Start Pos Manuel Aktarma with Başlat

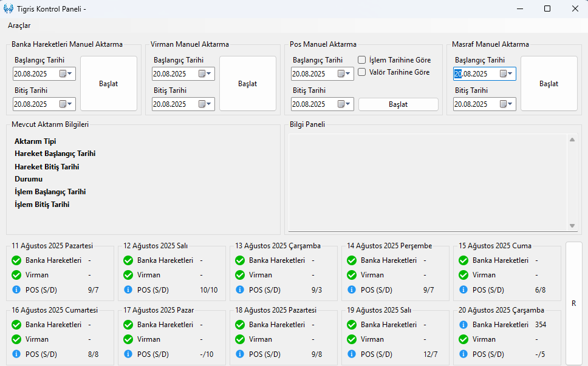[398, 104]
